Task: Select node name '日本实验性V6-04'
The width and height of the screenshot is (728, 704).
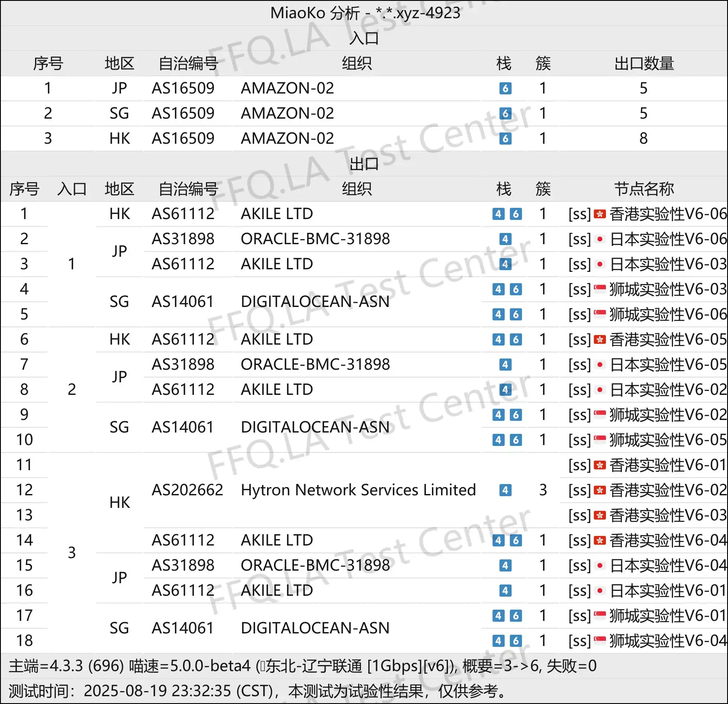Action: (x=668, y=565)
